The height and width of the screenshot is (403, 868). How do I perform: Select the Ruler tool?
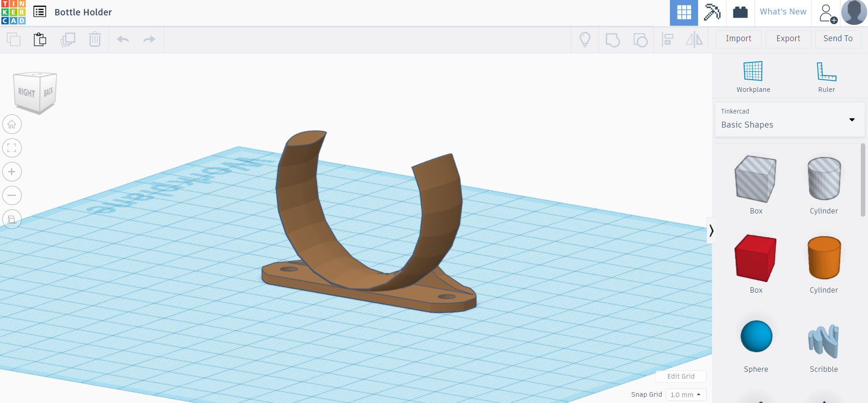tap(826, 77)
